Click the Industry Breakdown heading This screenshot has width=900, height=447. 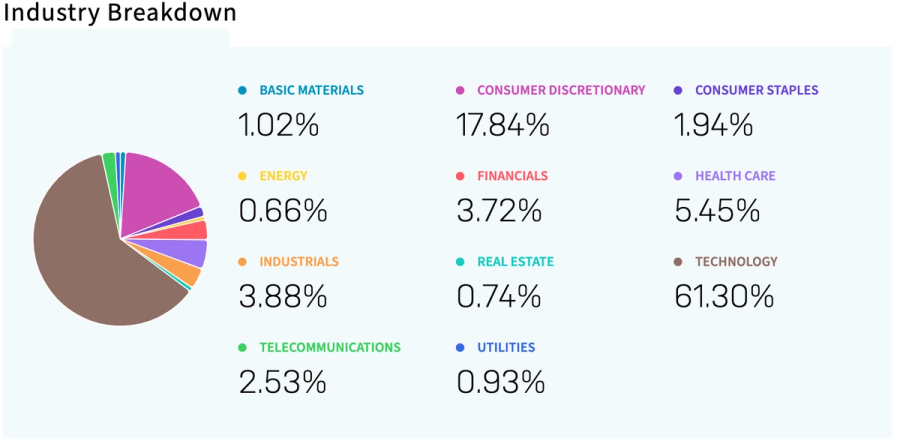(x=120, y=13)
